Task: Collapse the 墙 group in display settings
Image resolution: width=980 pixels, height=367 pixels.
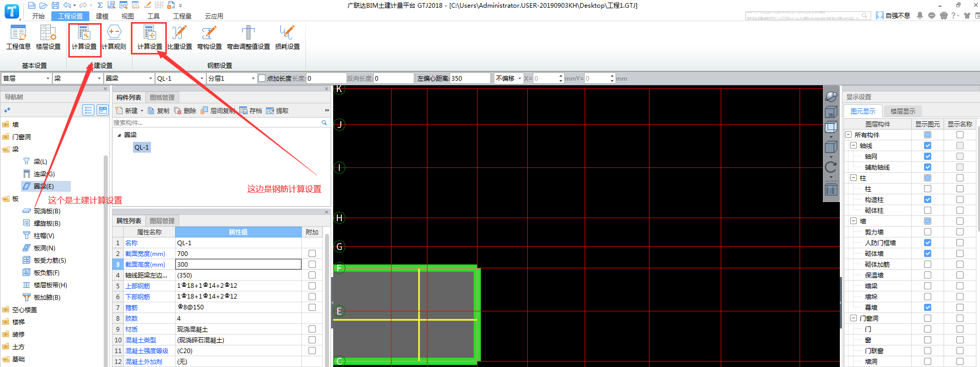Action: (853, 221)
